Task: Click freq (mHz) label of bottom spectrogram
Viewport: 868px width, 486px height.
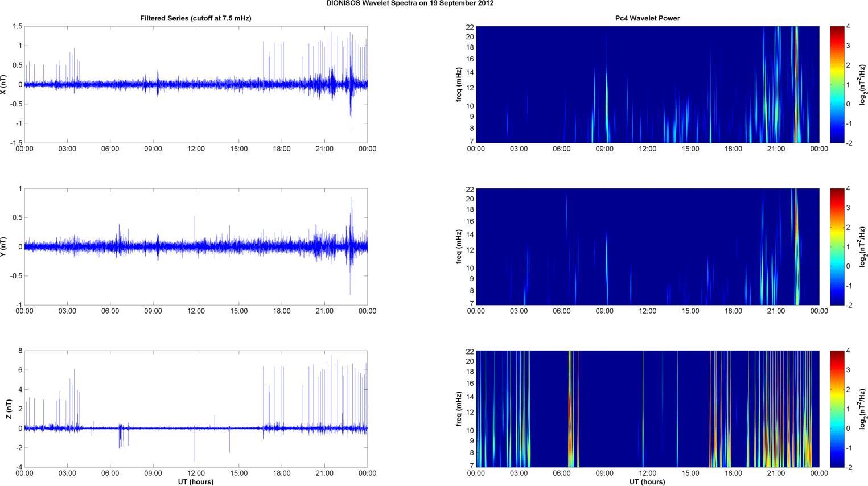Action: [459, 409]
